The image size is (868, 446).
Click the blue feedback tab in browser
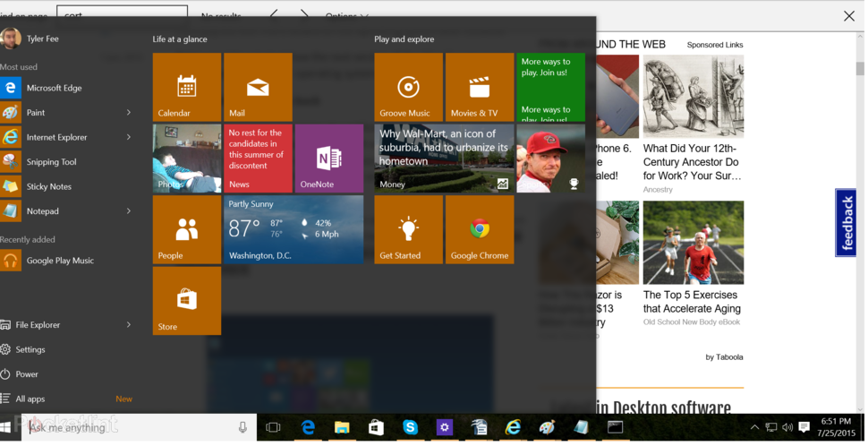pos(846,223)
